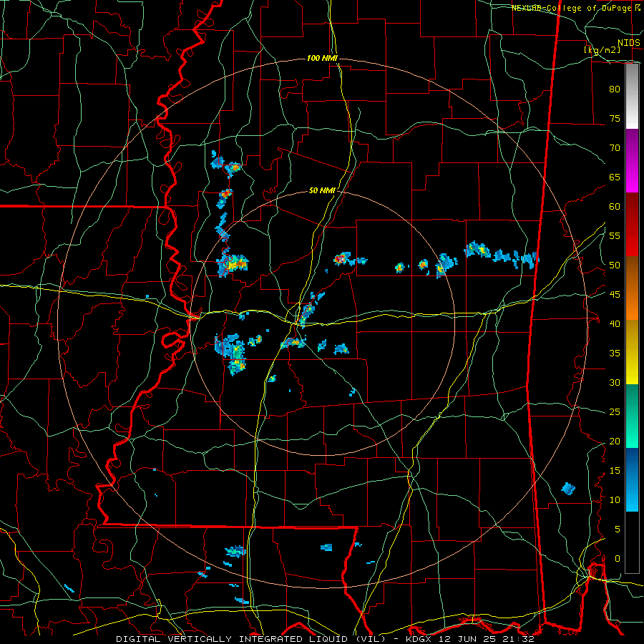Screen dimensions: 644x644
Task: Click the 45 value on the scale
Action: pyautogui.click(x=615, y=295)
